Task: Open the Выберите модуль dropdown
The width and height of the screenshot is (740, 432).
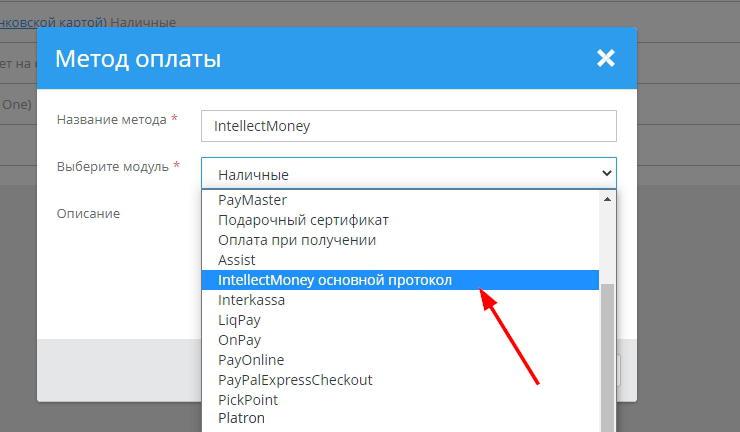Action: point(408,174)
